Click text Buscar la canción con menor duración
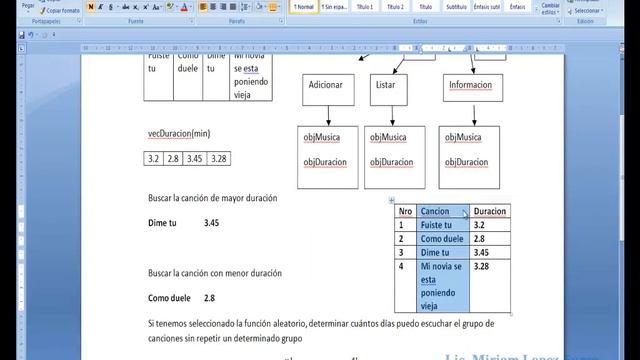640x360 pixels. tap(215, 273)
